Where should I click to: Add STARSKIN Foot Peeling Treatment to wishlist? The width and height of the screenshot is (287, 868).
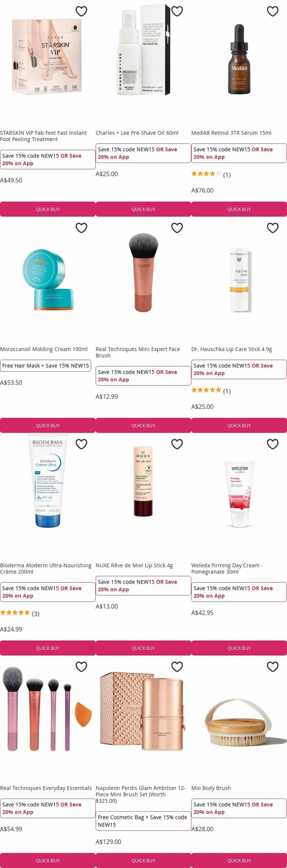coord(82,11)
